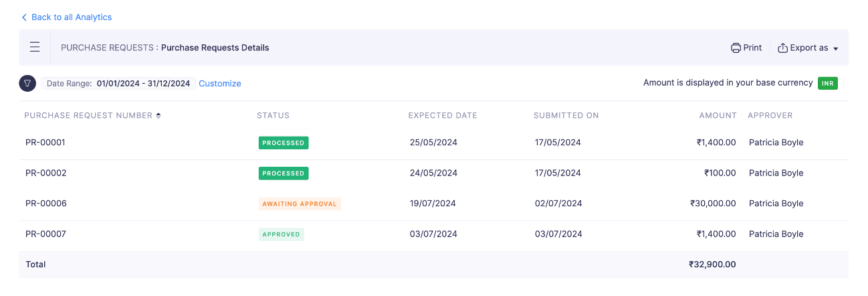This screenshot has height=296, width=868.
Task: Open the Date Range selector
Action: (118, 84)
